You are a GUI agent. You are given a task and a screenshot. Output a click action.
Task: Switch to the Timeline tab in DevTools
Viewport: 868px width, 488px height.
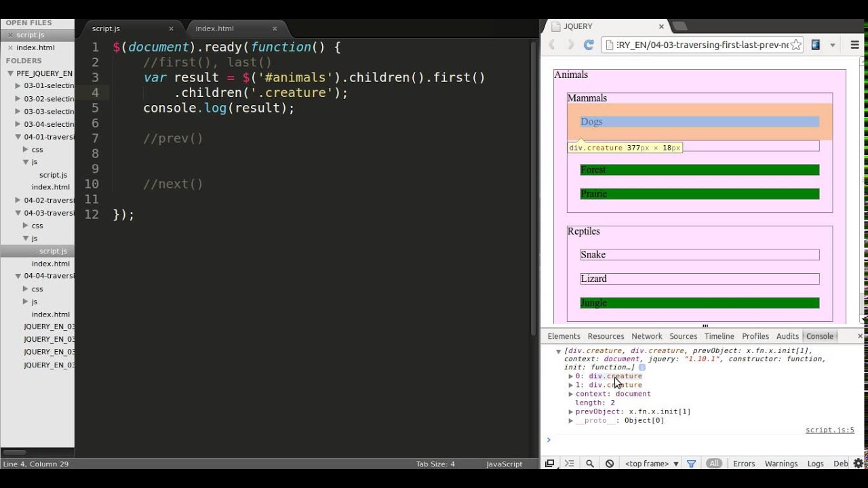click(719, 336)
